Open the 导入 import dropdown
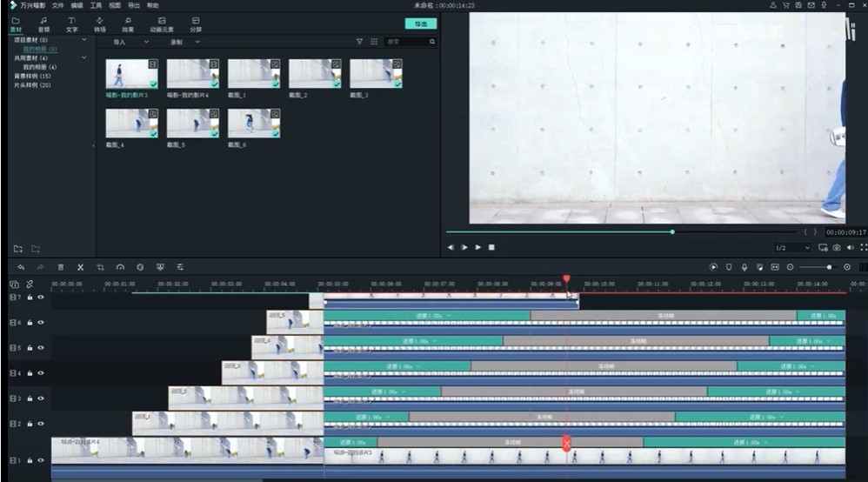This screenshot has width=868, height=482. coord(130,42)
